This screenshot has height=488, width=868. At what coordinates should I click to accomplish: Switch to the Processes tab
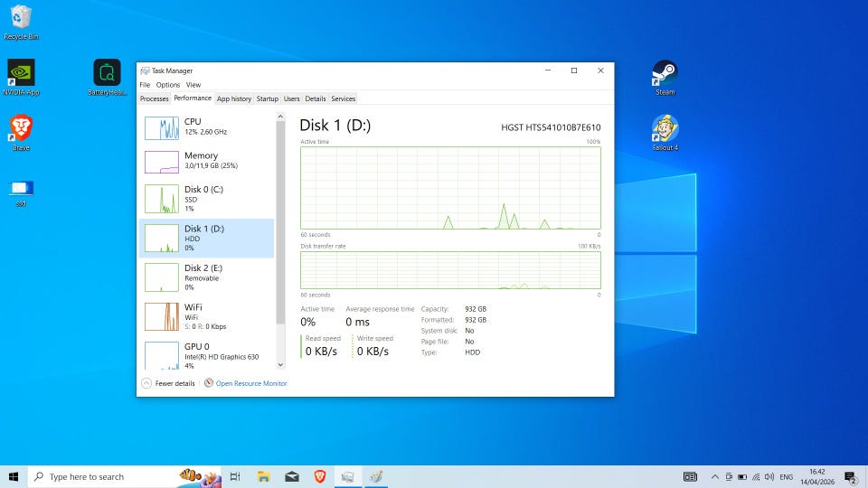click(154, 99)
